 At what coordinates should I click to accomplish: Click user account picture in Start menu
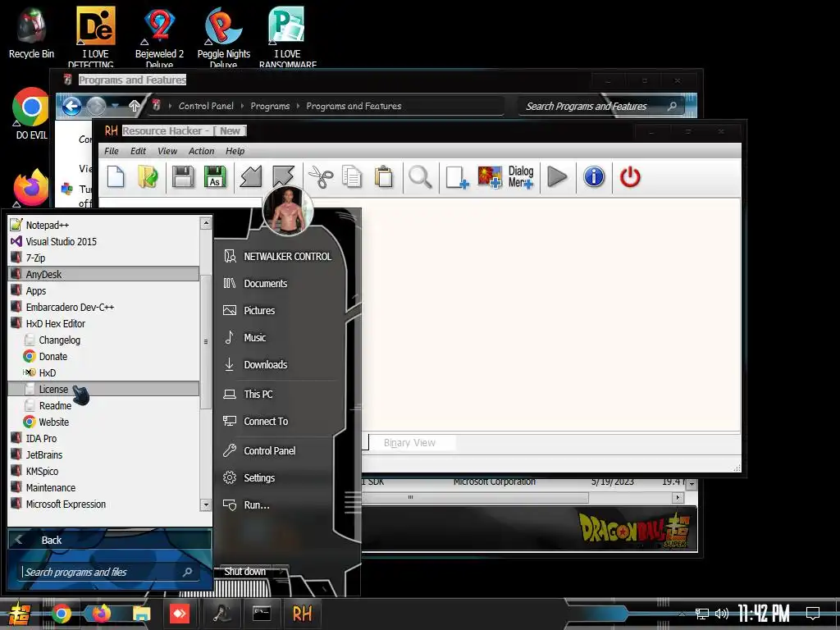(x=288, y=211)
